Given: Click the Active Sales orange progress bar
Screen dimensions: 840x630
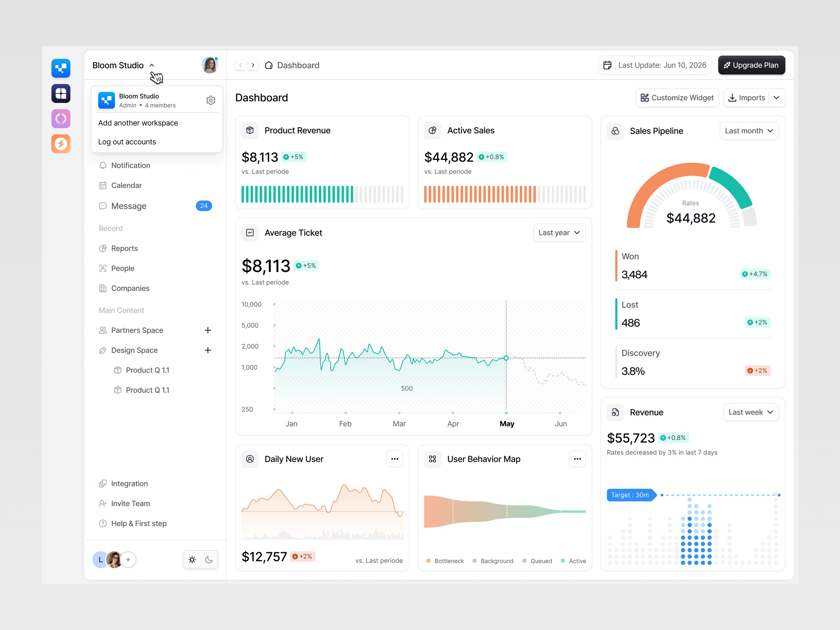Looking at the screenshot, I should click(480, 195).
